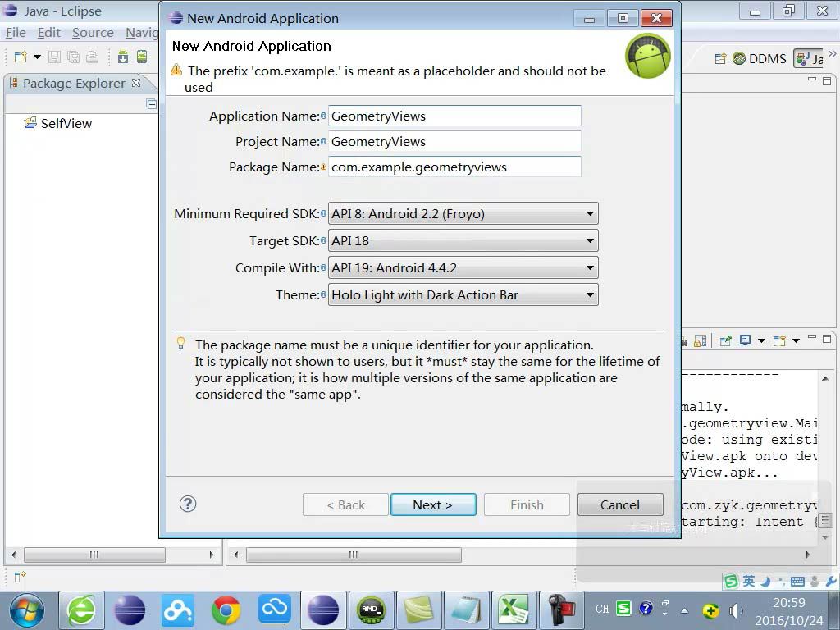Open the Edit menu
Screen dimensions: 840x630
point(48,33)
